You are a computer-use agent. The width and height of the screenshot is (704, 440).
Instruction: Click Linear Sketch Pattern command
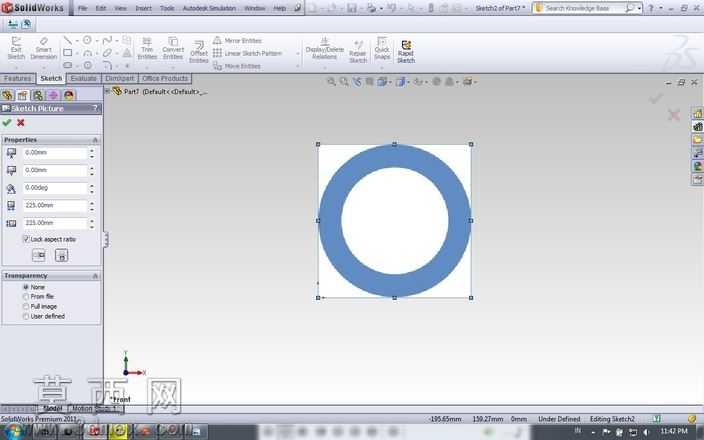tap(247, 53)
